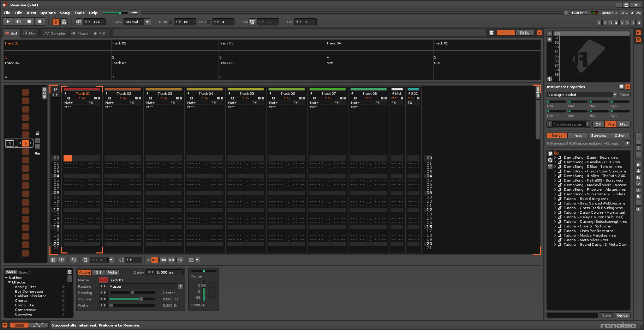Image resolution: width=644 pixels, height=330 pixels.
Task: Click the Record button in transport
Action: click(x=40, y=22)
